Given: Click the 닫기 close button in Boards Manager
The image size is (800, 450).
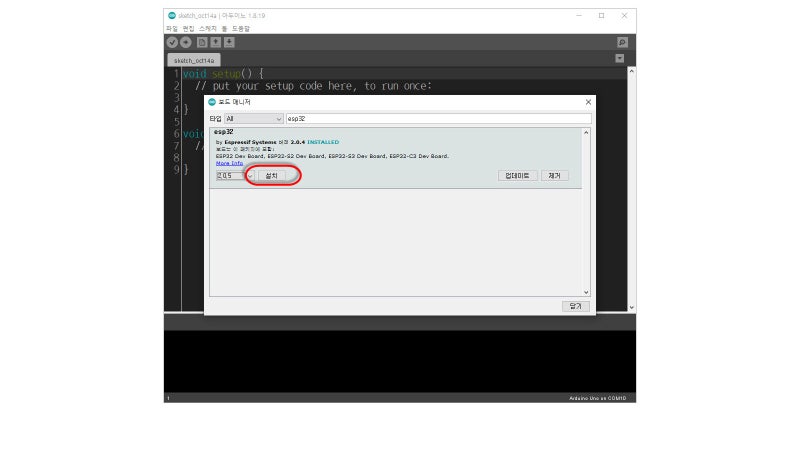Looking at the screenshot, I should pyautogui.click(x=576, y=306).
